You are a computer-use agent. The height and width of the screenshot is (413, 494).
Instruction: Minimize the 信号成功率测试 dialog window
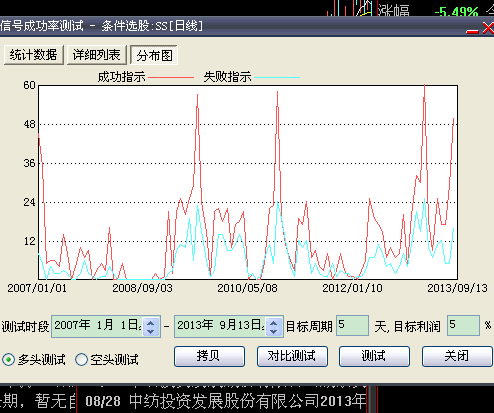tap(472, 31)
